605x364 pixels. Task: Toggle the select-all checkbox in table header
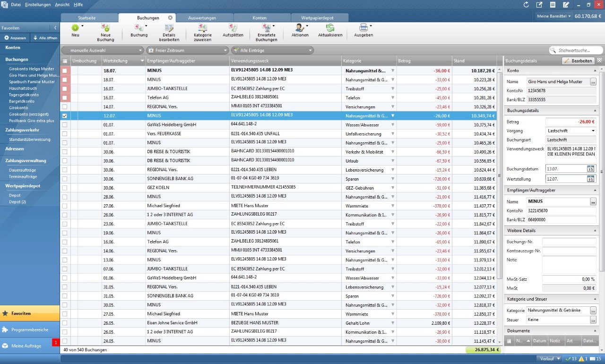(x=65, y=61)
